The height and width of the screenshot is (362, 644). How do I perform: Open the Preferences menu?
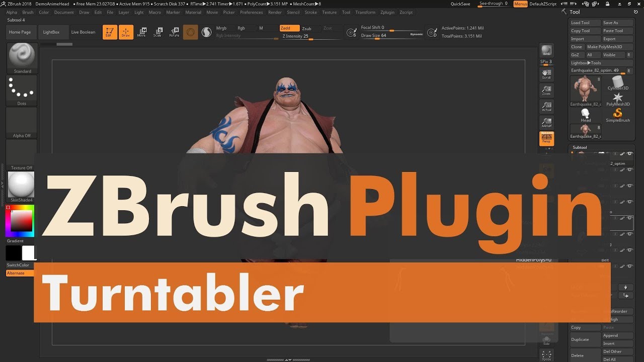point(252,12)
